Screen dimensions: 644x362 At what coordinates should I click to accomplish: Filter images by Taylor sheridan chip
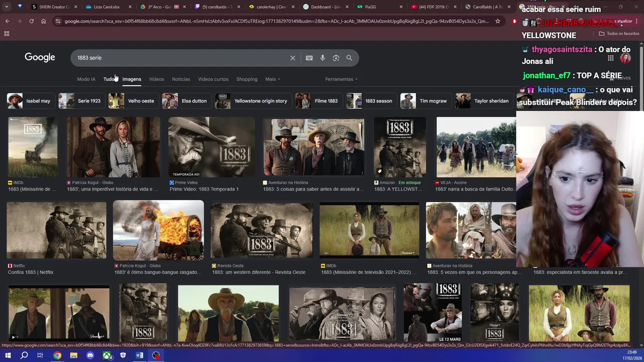coord(483,101)
